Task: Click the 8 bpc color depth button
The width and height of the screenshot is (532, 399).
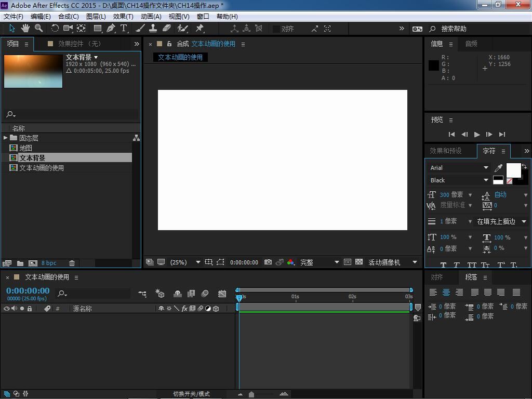Action: [49, 263]
